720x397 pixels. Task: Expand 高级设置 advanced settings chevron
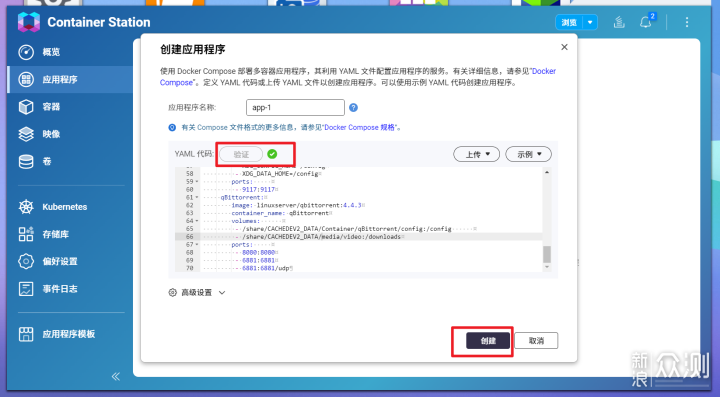pos(222,292)
